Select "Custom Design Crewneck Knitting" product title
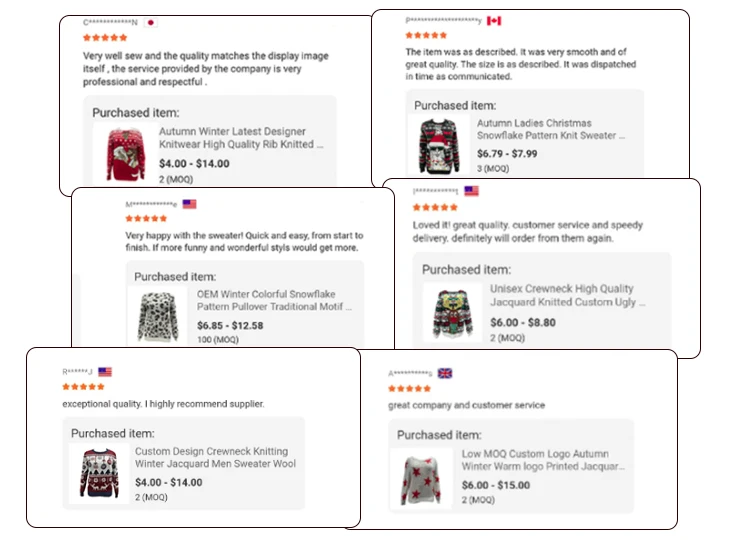 (215, 457)
